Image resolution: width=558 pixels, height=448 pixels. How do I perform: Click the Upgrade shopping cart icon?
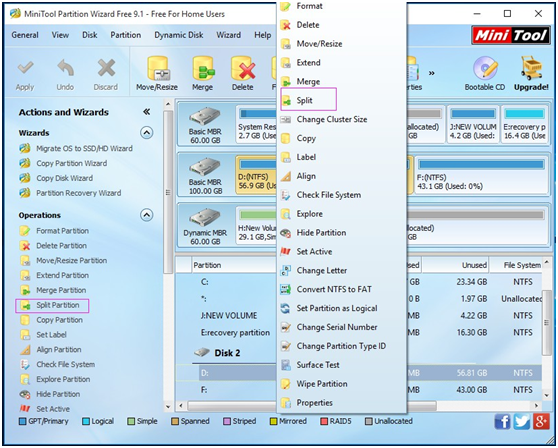pos(531,68)
